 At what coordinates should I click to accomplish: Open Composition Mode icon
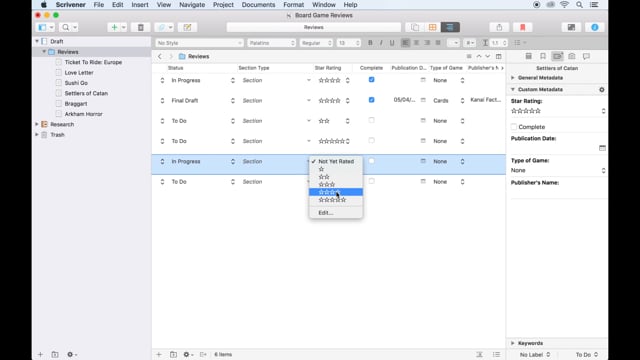pos(571,27)
